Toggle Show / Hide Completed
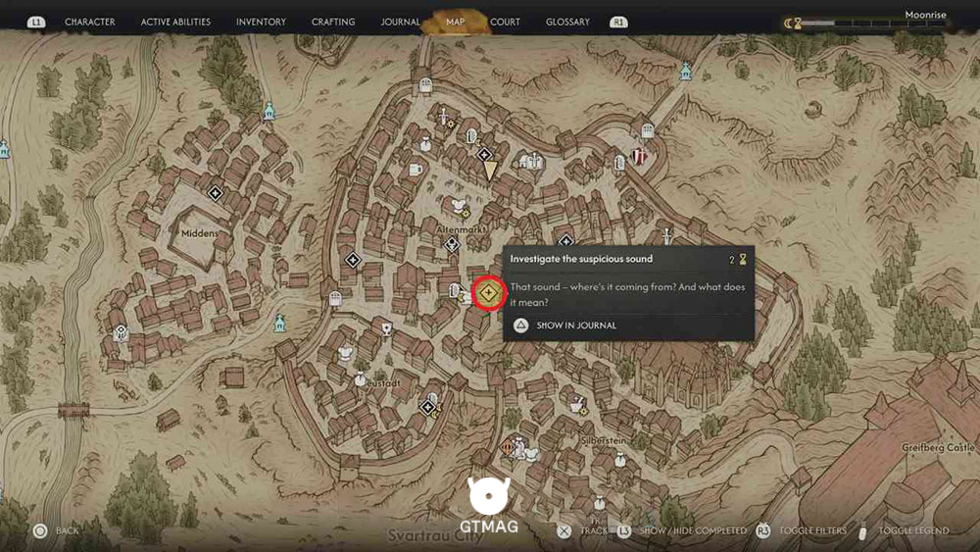980x552 pixels. (x=682, y=530)
